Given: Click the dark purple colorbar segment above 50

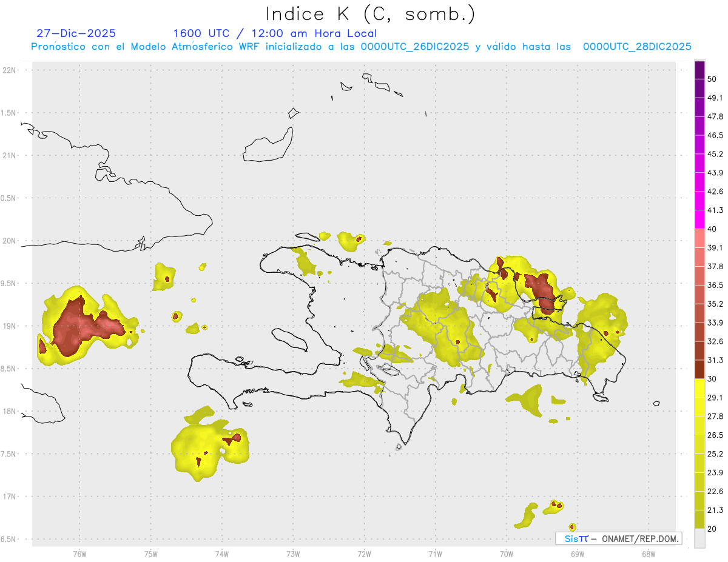Looking at the screenshot, I should (x=700, y=70).
